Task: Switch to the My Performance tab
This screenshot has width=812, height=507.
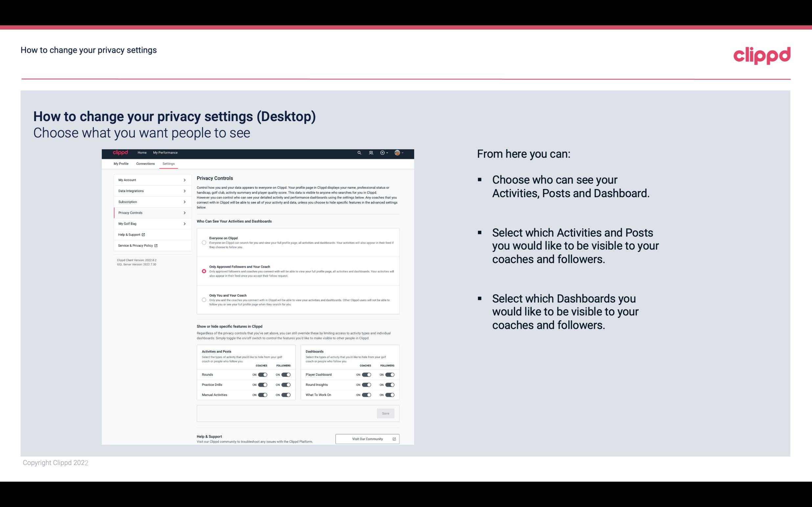Action: [x=165, y=153]
